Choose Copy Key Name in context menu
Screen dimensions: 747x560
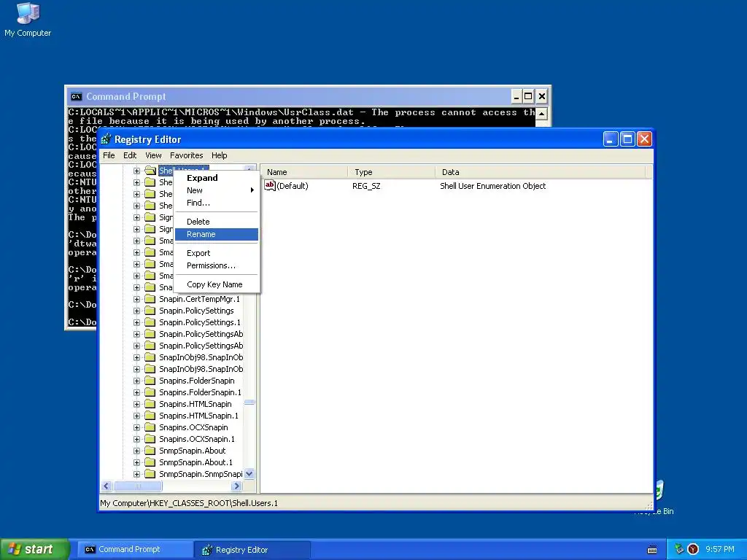pos(217,284)
